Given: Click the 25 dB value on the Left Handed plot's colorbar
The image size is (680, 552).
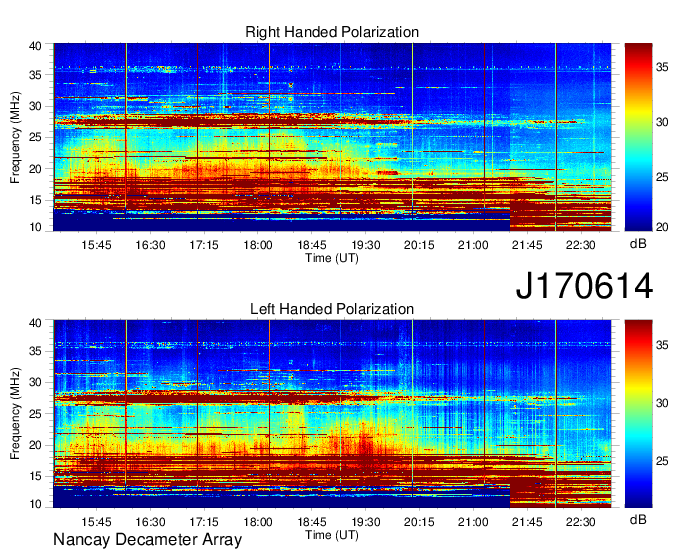Looking at the screenshot, I should pyautogui.click(x=662, y=461).
